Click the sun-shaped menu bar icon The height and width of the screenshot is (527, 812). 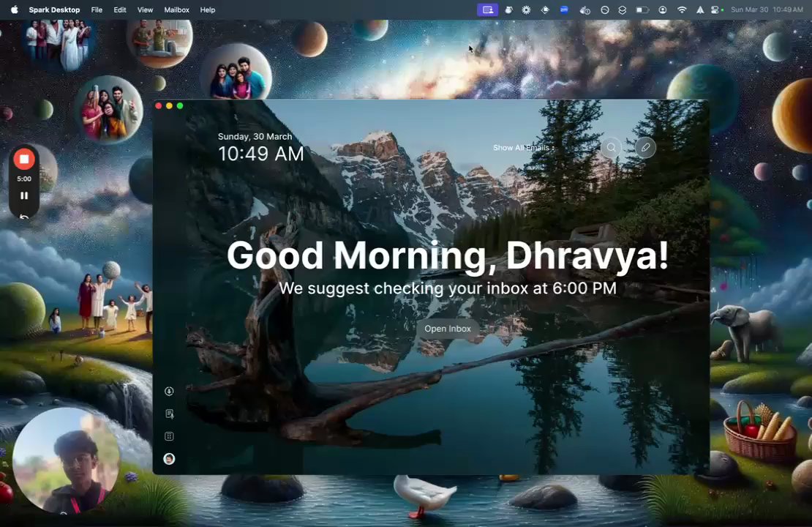(x=526, y=10)
